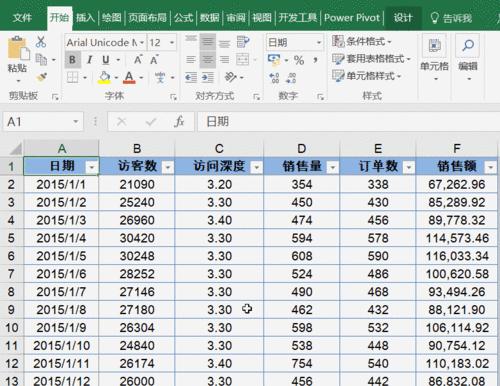Image resolution: width=500 pixels, height=386 pixels.
Task: Align cell text to the left
Action: pos(191,60)
